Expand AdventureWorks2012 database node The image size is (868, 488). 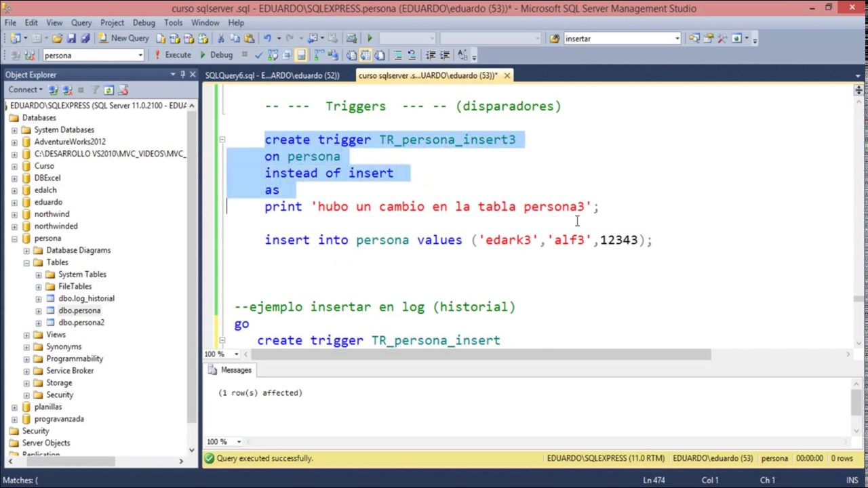point(14,142)
